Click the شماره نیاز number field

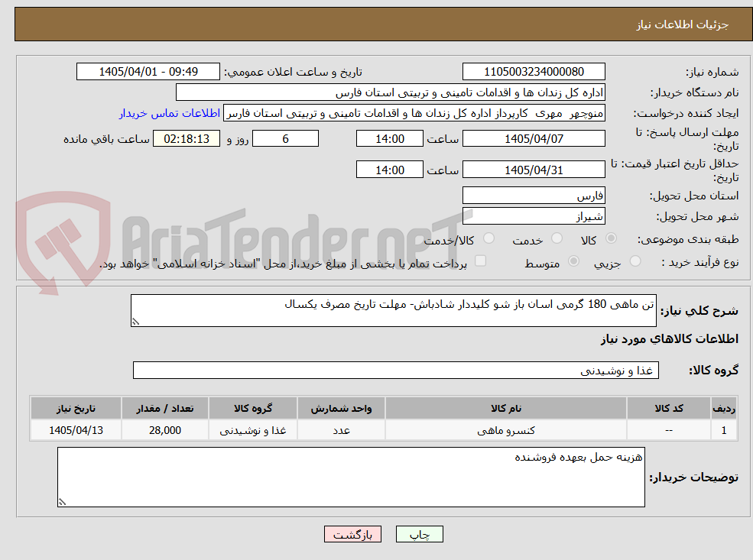click(534, 72)
